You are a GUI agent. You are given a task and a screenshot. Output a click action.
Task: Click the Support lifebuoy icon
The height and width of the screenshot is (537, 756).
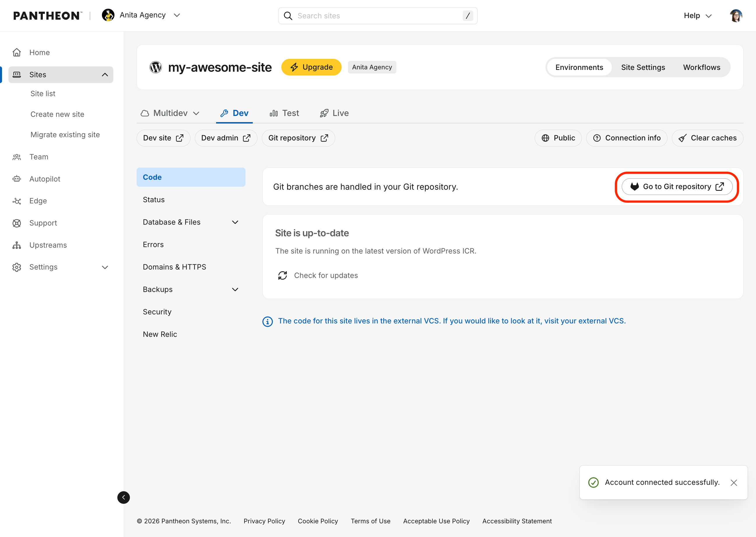coord(17,223)
